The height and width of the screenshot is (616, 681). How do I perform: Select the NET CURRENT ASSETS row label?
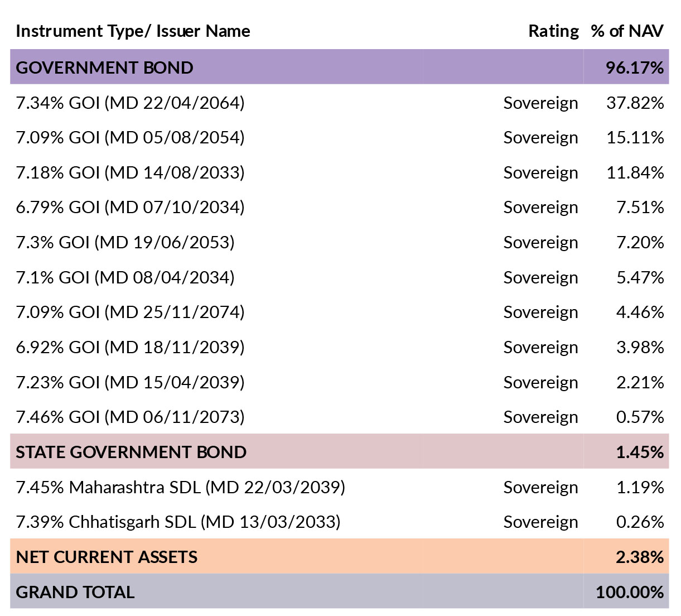click(107, 557)
